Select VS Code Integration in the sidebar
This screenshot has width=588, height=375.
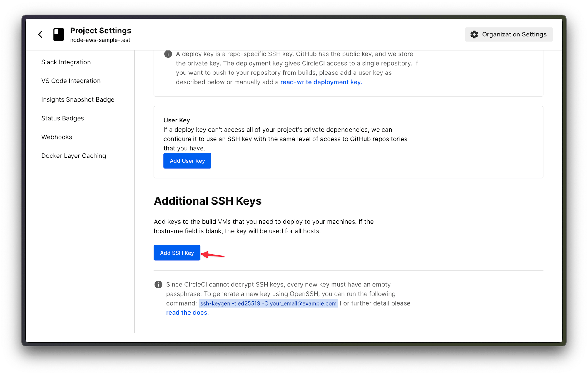[71, 81]
